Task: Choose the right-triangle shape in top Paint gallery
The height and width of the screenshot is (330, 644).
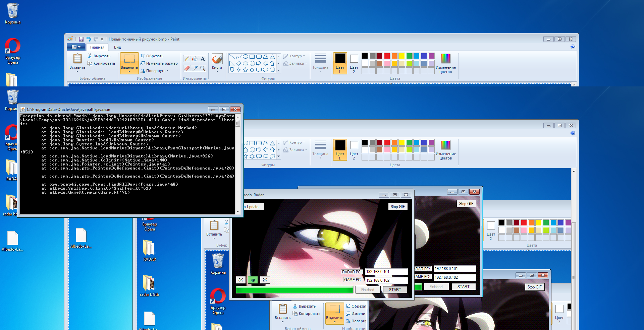Action: pyautogui.click(x=232, y=63)
